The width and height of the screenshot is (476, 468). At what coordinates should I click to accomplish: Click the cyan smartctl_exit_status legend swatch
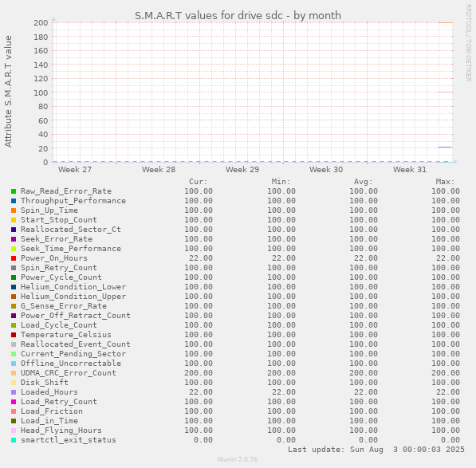click(14, 440)
